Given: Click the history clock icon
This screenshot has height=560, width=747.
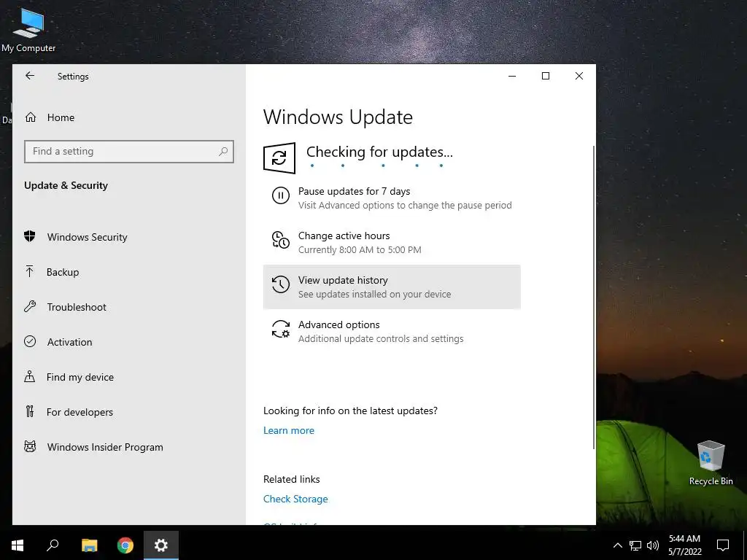Looking at the screenshot, I should tap(281, 284).
